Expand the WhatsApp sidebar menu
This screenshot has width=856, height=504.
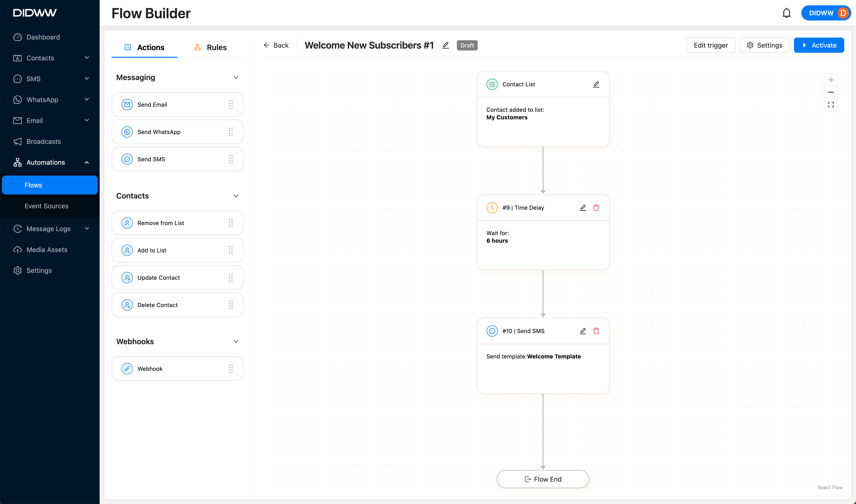pos(87,99)
